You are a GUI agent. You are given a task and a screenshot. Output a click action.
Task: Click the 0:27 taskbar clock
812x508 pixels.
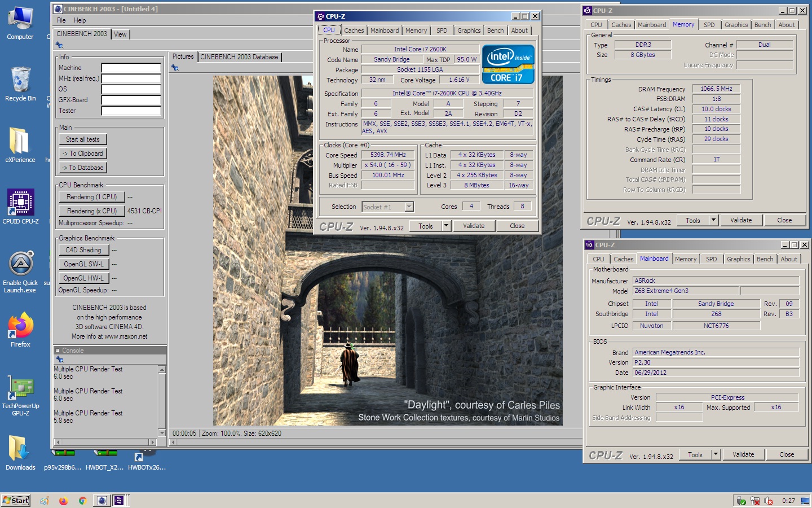788,501
